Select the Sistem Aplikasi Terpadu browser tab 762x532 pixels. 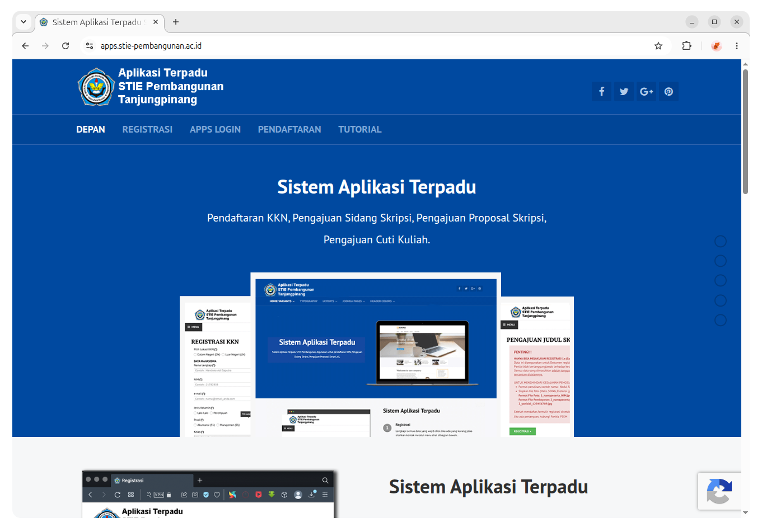100,22
